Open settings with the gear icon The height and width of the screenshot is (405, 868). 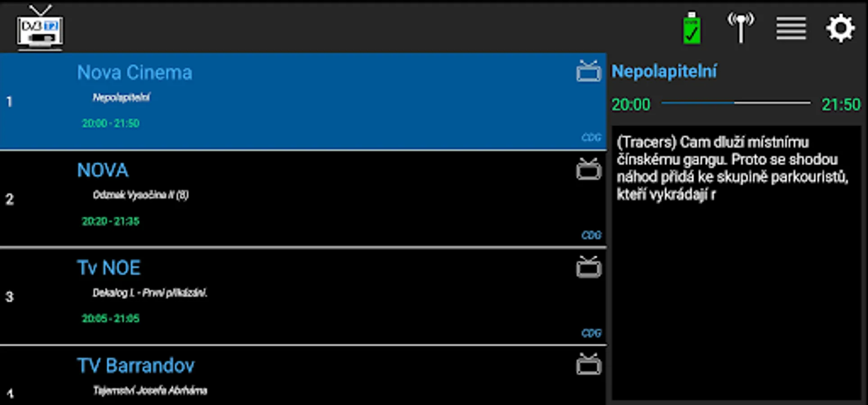tap(841, 28)
